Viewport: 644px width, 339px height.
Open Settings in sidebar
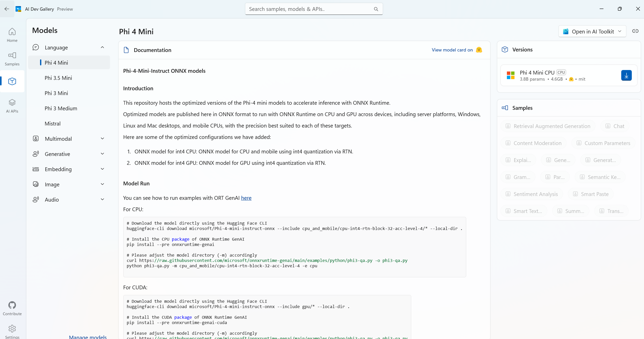coord(12,331)
